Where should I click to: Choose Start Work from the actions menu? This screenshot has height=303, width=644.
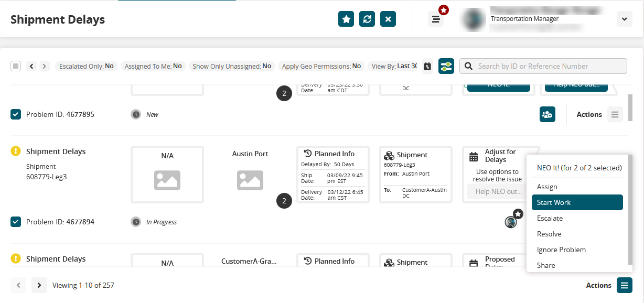point(577,202)
